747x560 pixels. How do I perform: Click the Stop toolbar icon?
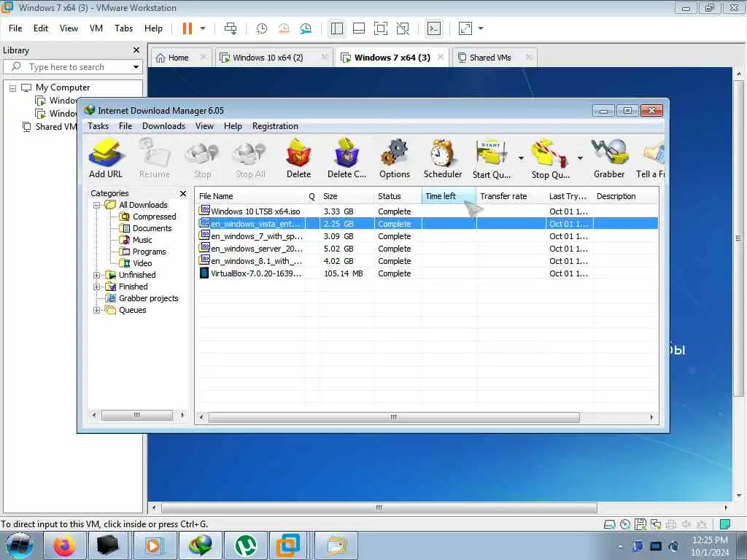click(203, 158)
